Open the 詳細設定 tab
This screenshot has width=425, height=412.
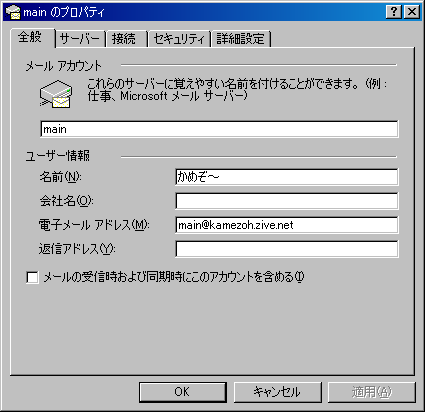coord(241,39)
